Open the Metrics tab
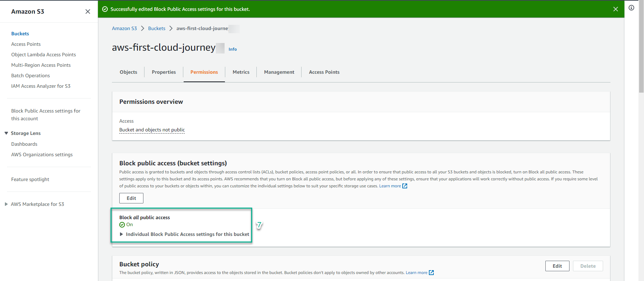The image size is (644, 281). pos(241,72)
